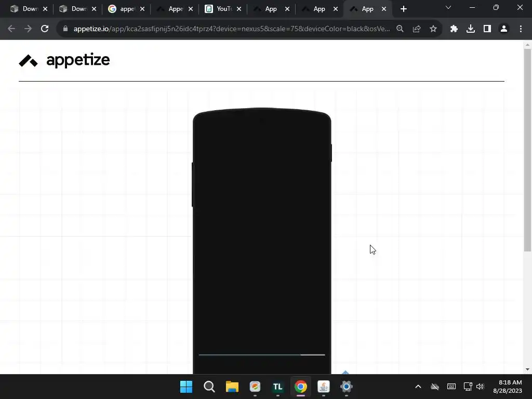Click the page vertical scrollbar thumb

tap(527, 150)
